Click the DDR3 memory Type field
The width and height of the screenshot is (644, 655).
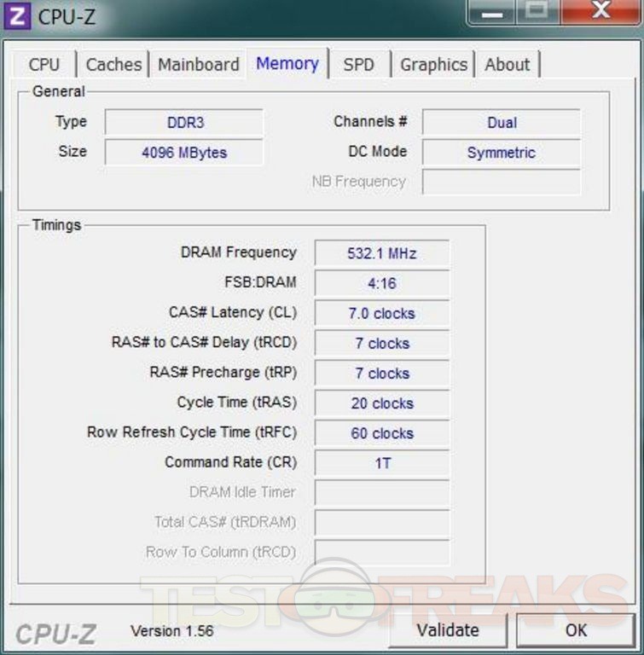coord(184,123)
